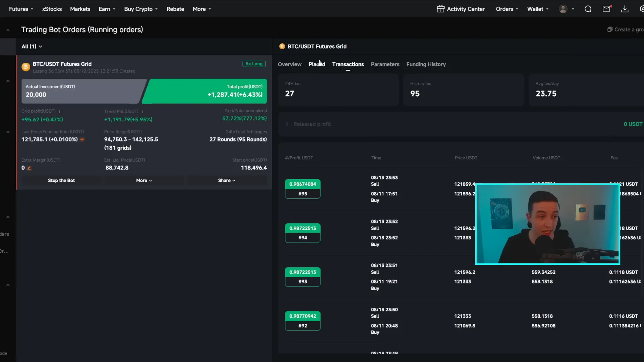Screen dimensions: 644x362
Task: Expand the second sidebar chevron arrow
Action: 8,81
